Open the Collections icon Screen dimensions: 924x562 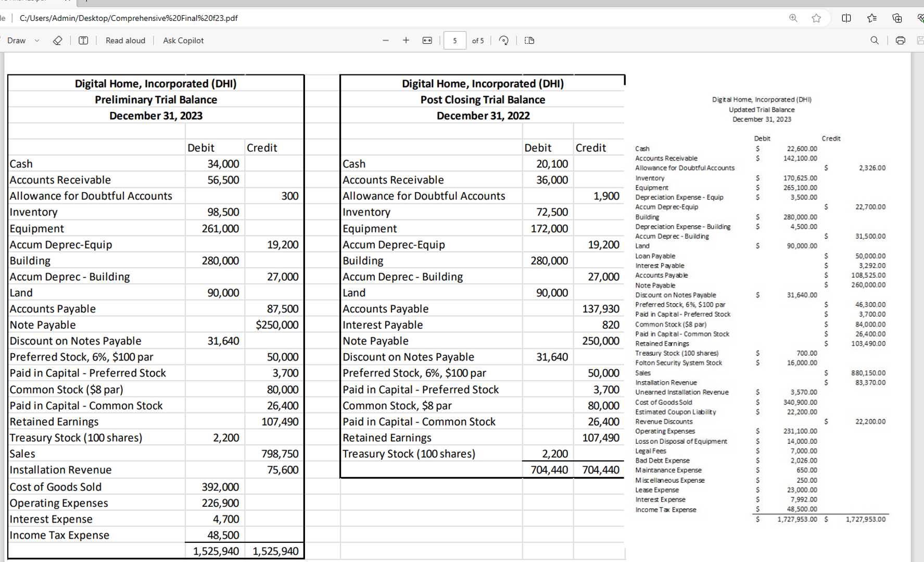(x=897, y=18)
